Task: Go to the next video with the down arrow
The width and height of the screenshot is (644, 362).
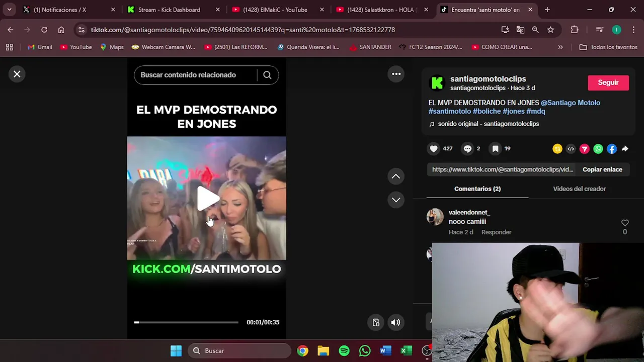Action: [396, 200]
